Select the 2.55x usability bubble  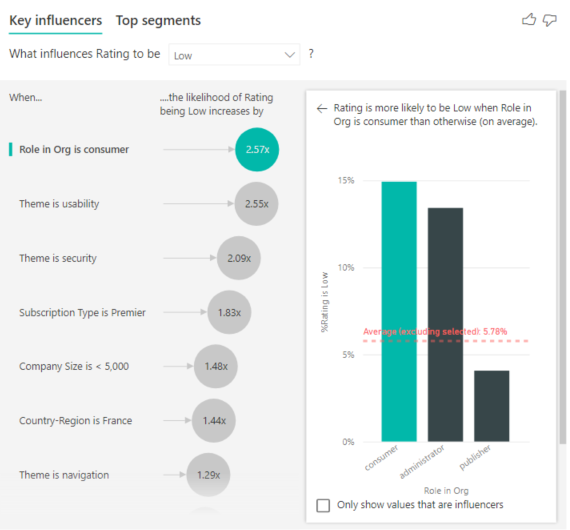257,204
